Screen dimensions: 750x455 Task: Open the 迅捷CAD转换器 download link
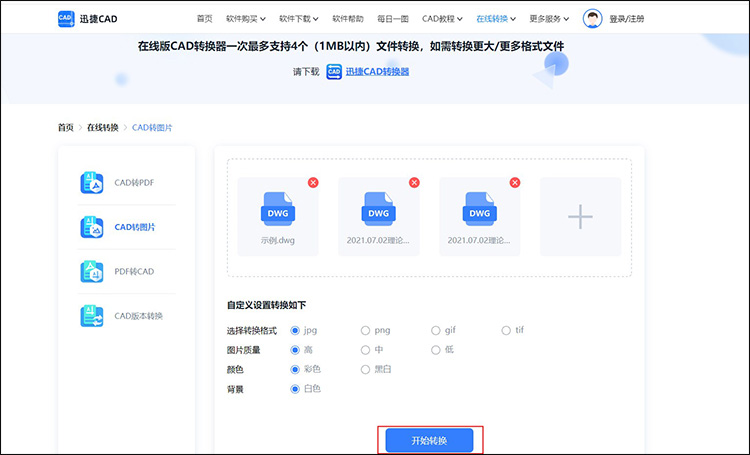(x=377, y=72)
